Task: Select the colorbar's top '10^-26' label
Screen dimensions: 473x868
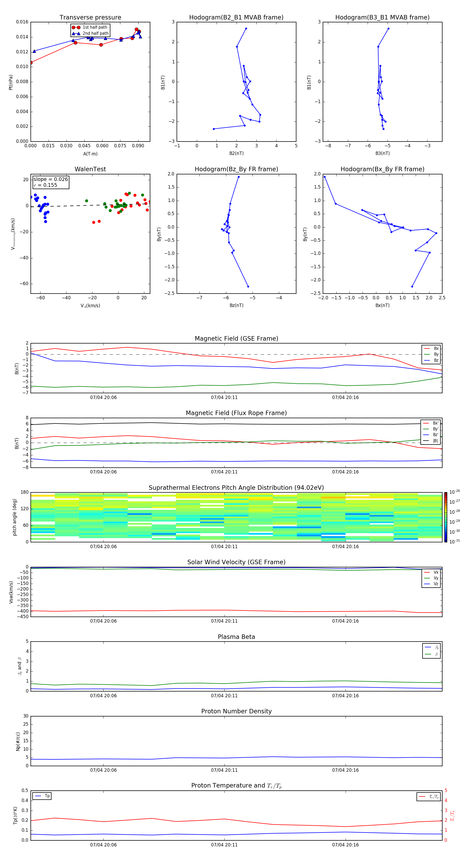Action: coord(455,492)
